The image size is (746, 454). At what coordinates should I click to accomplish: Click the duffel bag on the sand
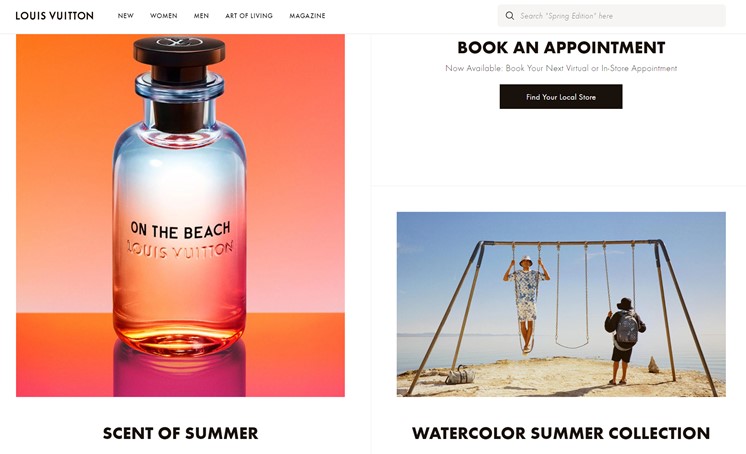point(460,375)
